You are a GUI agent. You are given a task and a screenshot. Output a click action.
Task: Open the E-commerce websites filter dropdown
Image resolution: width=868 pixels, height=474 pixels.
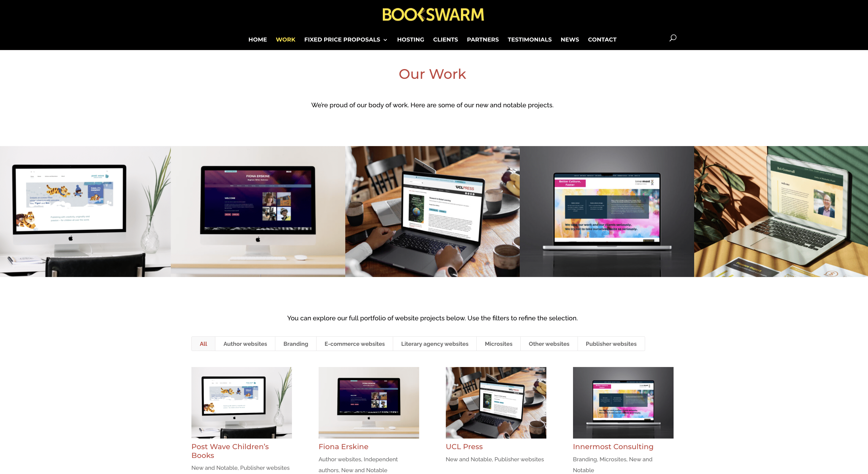[x=355, y=344]
